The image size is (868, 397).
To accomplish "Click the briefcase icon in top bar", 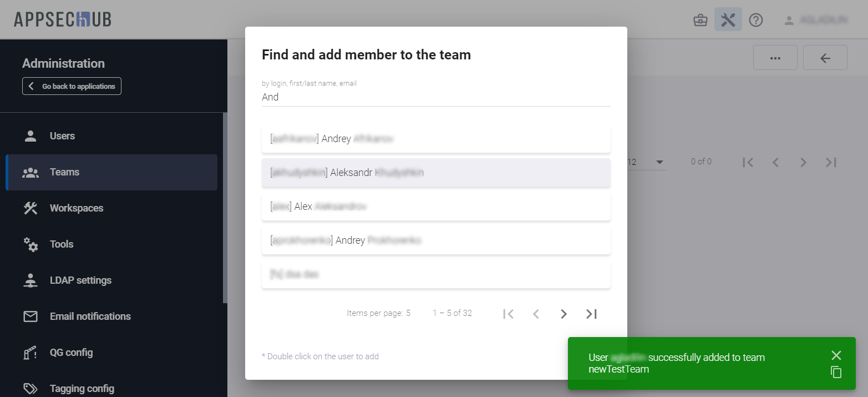I will click(701, 21).
